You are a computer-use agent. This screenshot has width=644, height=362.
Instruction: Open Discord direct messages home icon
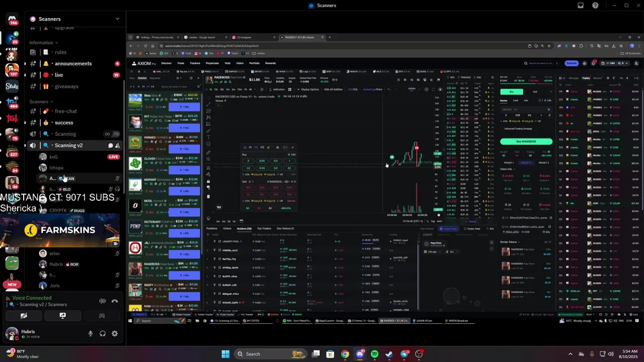12,19
